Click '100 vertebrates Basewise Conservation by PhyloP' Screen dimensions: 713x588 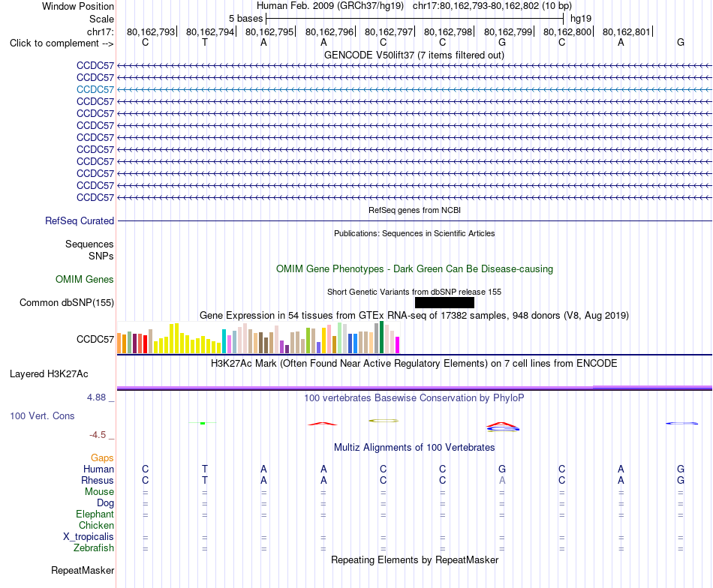point(414,398)
